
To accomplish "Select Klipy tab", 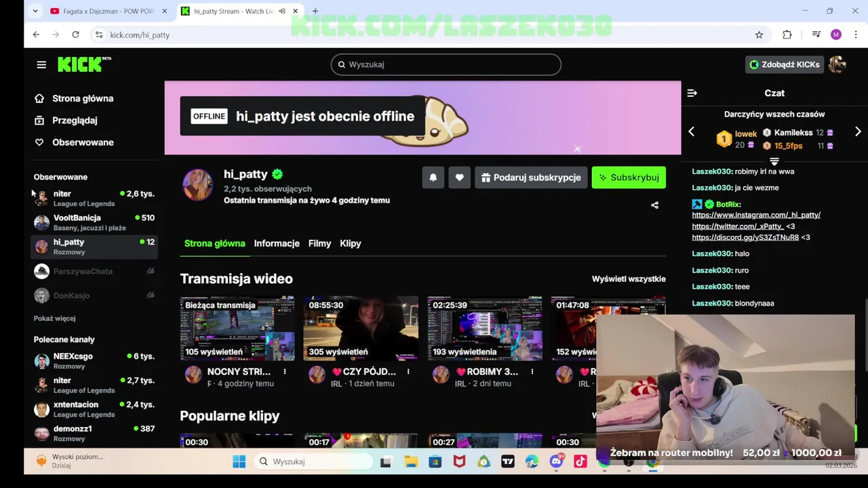I will (x=350, y=243).
